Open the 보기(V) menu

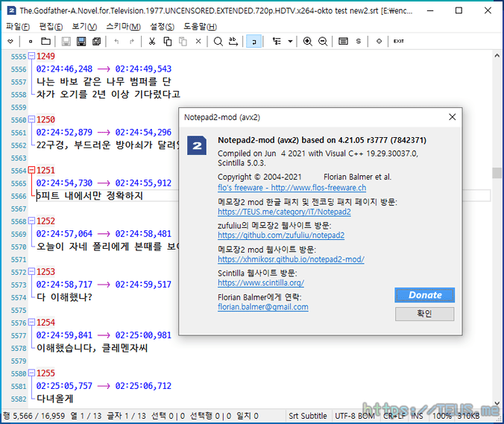84,27
